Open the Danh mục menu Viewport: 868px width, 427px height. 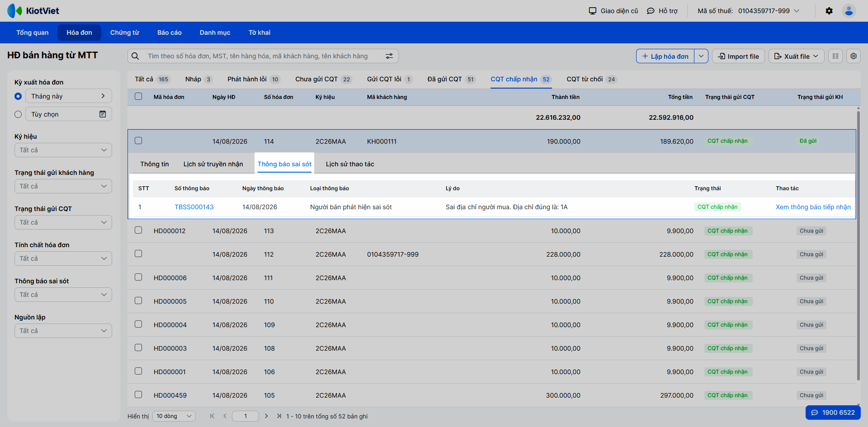[x=215, y=33]
